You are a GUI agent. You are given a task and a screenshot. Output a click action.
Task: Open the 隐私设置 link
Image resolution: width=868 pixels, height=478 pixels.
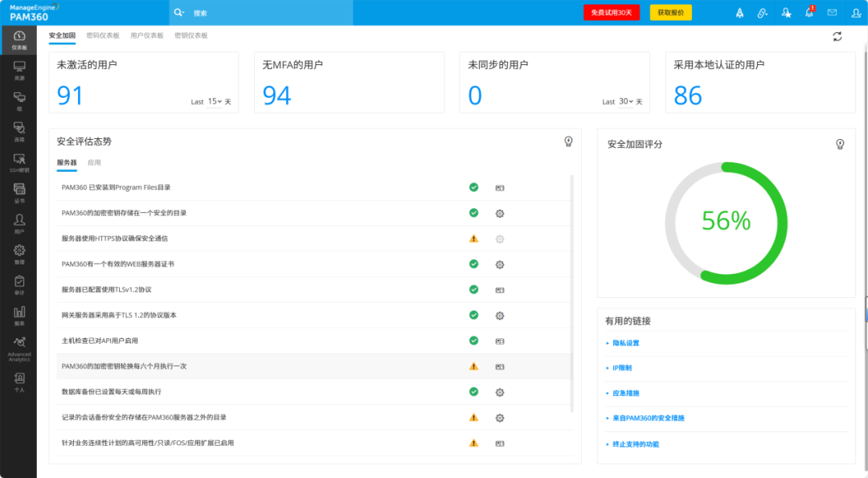625,343
